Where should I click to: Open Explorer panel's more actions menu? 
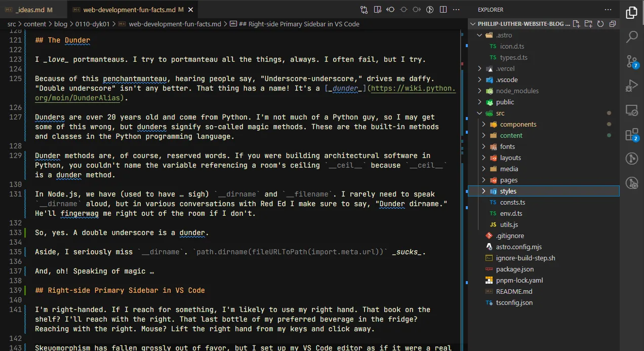click(608, 9)
